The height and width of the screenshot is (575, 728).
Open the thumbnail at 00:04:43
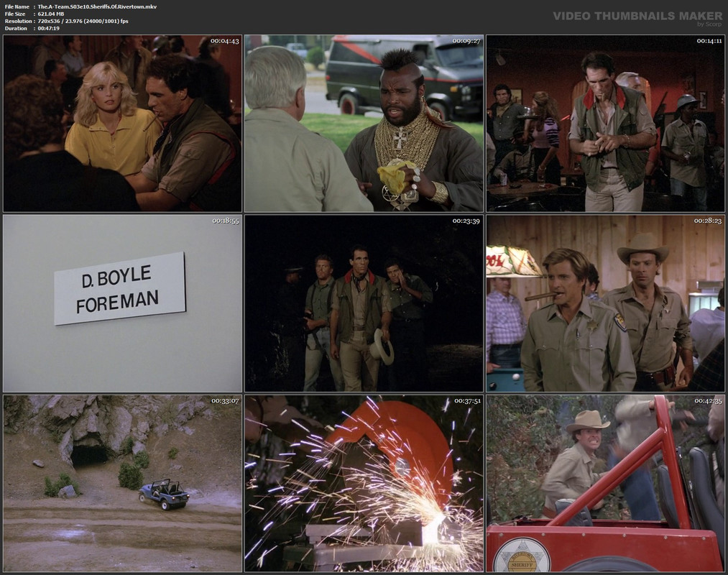point(123,124)
